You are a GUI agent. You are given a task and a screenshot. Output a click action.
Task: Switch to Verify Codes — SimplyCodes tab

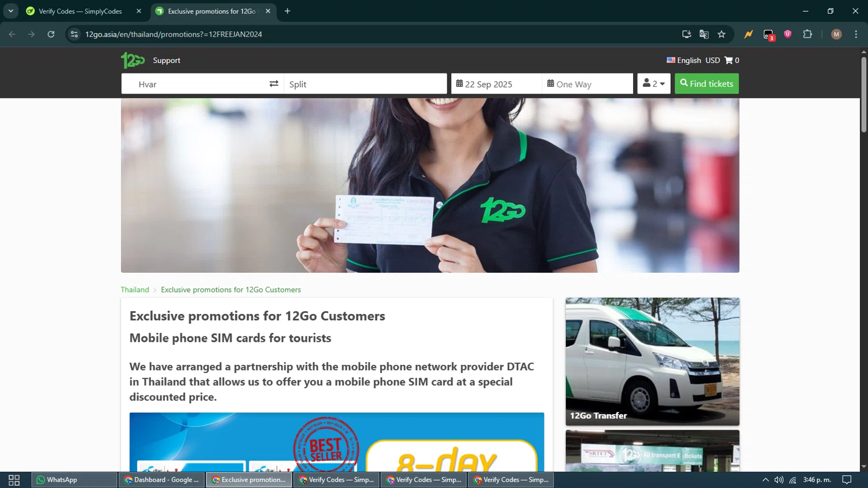tap(80, 11)
